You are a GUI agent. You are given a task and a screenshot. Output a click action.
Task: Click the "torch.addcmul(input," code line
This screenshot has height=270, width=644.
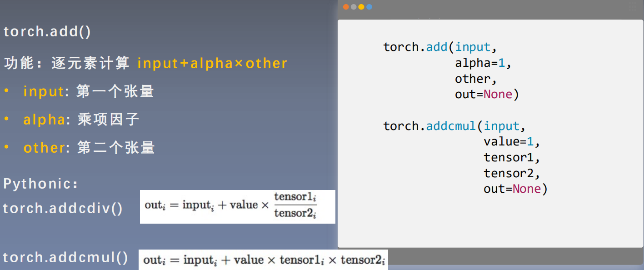[x=455, y=126]
